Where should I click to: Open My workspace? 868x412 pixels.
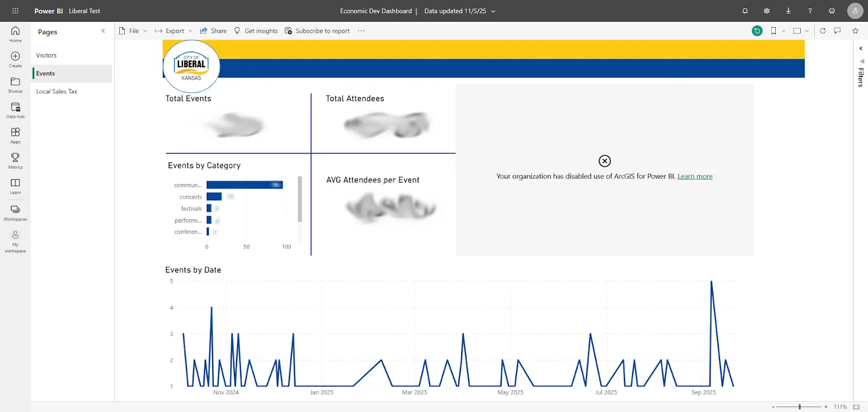pos(15,241)
